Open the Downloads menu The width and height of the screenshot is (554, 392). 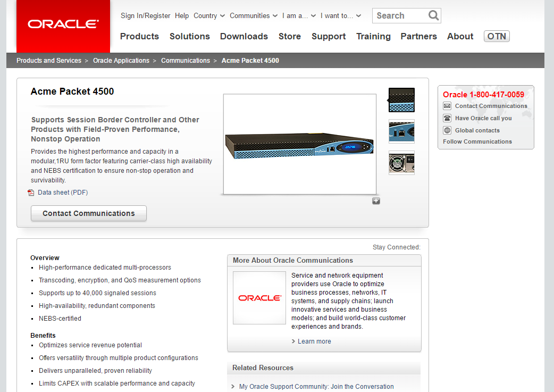click(244, 36)
